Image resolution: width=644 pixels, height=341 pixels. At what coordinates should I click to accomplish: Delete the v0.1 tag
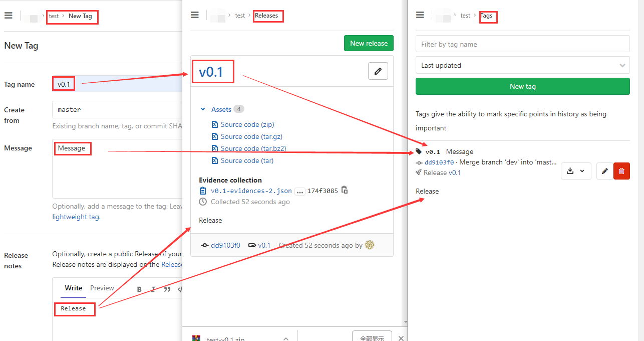621,171
